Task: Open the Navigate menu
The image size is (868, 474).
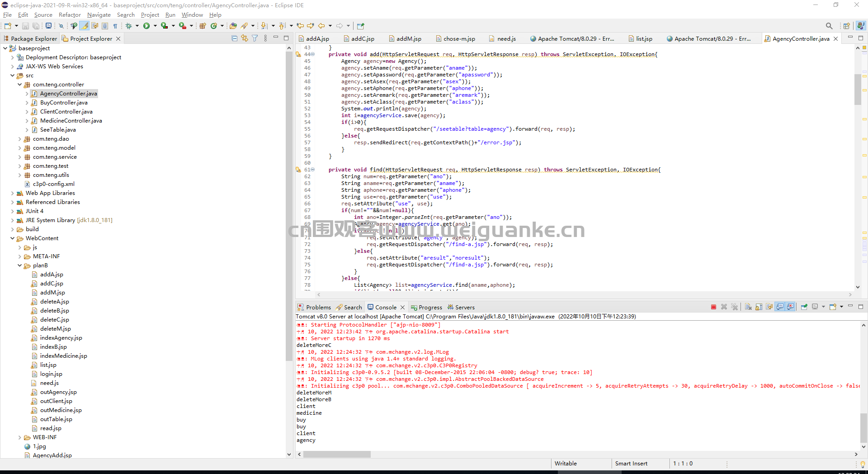Action: coord(99,15)
